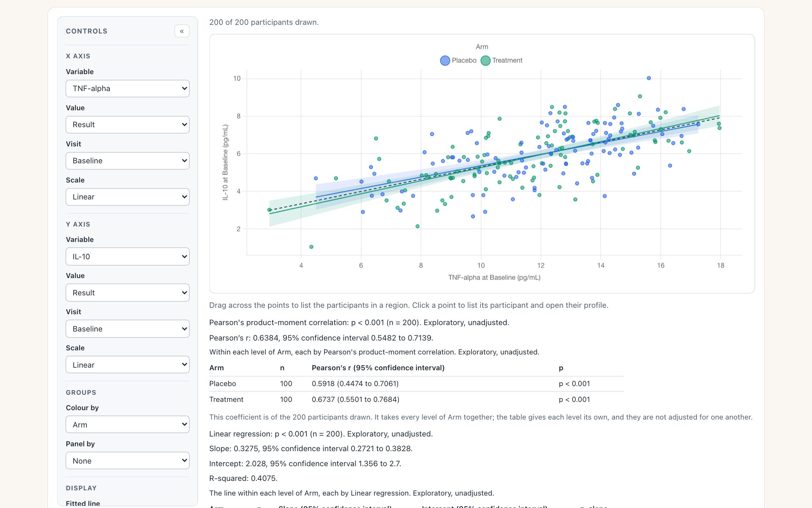This screenshot has width=812, height=508.
Task: Click the 'R-squared: 0.4075.' text
Action: 243,478
